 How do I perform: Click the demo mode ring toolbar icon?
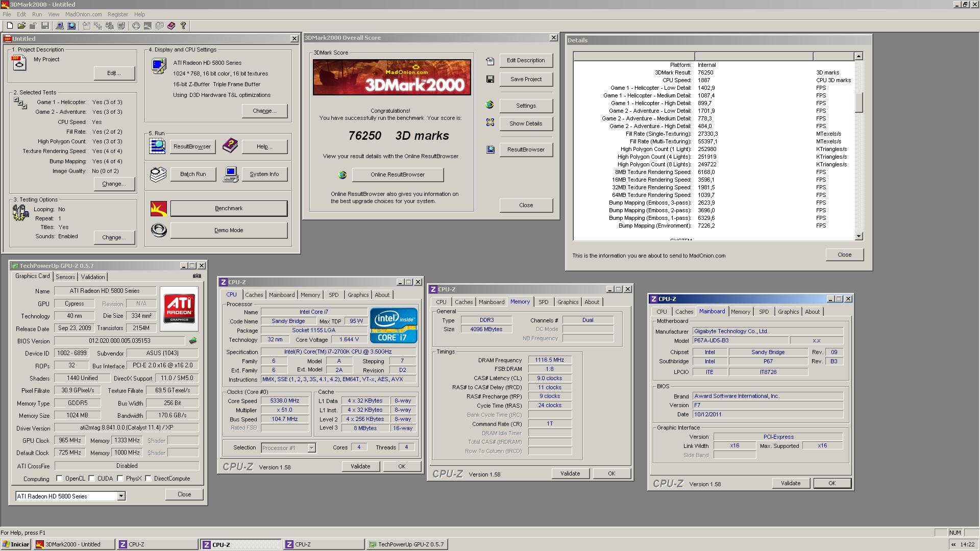(x=136, y=26)
